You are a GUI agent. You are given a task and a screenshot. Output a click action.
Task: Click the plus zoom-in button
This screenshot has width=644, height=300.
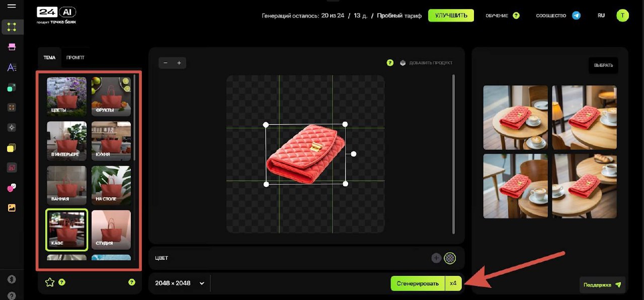coord(179,63)
